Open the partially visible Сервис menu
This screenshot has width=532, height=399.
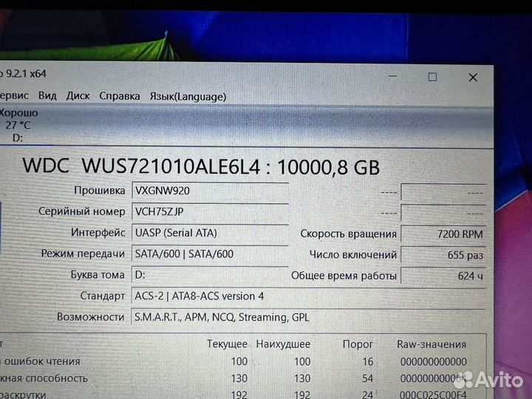(14, 95)
